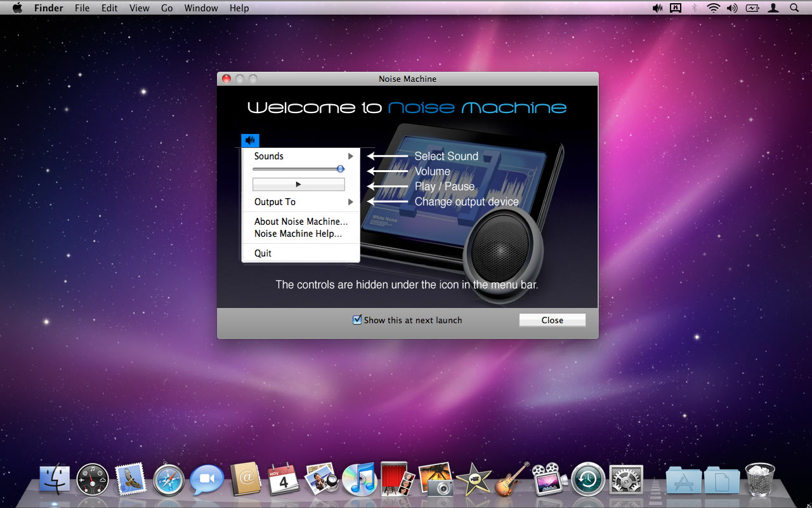The width and height of the screenshot is (812, 508).
Task: Click the Close button in welcome window
Action: pyautogui.click(x=552, y=320)
